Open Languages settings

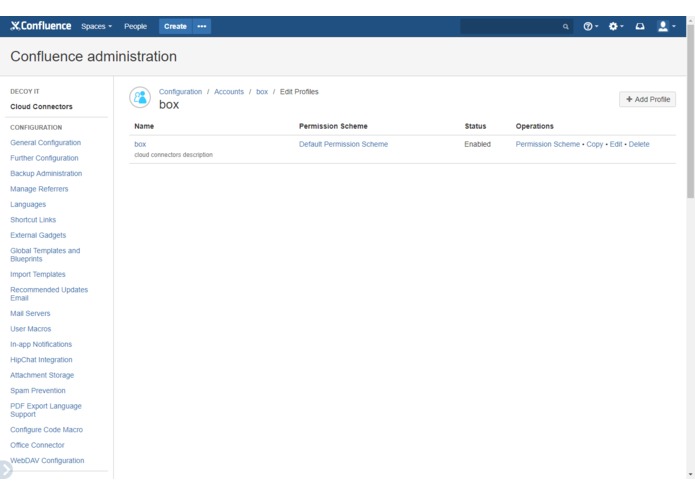coord(28,205)
